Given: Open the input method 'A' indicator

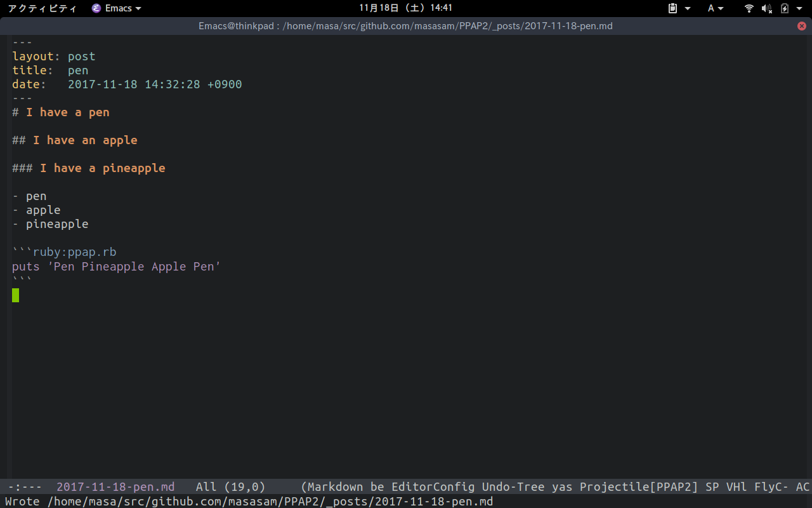Looking at the screenshot, I should point(711,8).
